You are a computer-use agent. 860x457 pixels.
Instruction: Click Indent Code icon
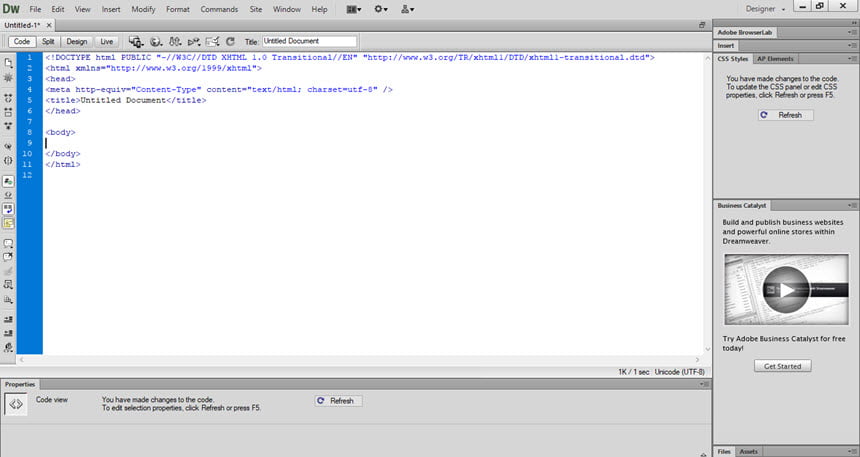(x=8, y=319)
